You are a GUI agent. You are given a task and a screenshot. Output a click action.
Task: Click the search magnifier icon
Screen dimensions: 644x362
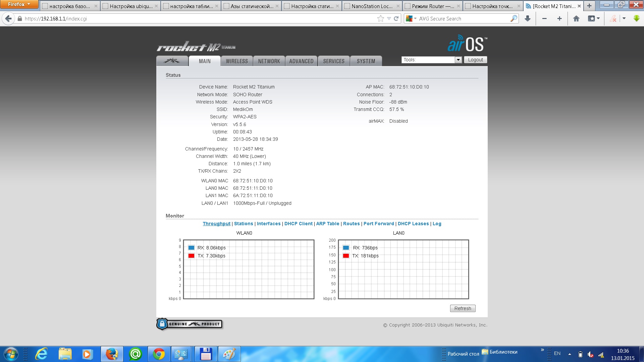point(514,18)
